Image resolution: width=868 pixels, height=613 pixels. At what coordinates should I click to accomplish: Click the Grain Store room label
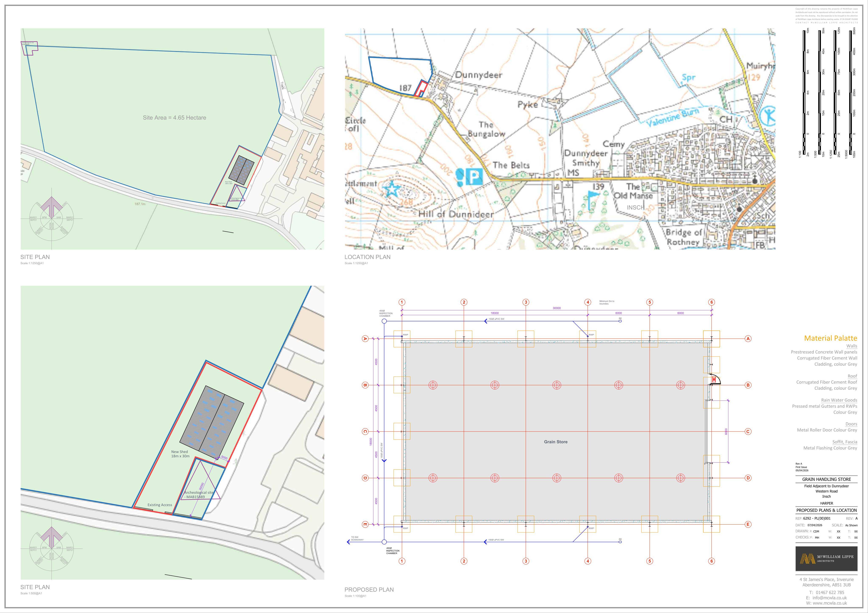coord(555,442)
